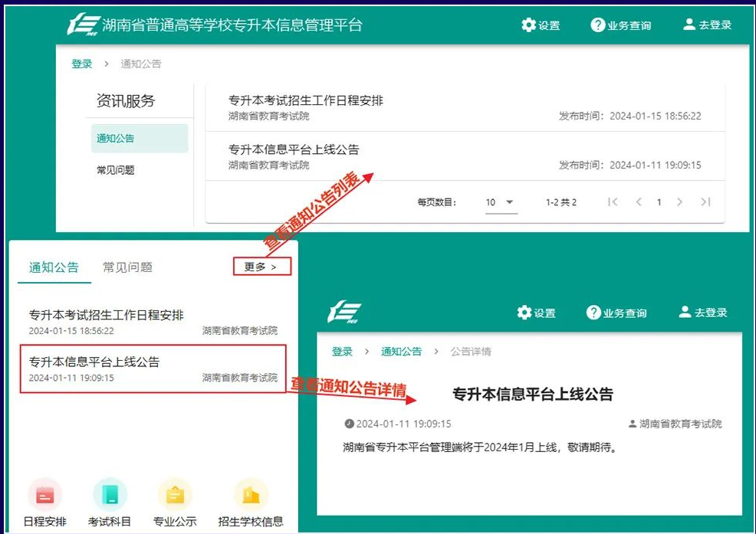756x534 pixels.
Task: Select page number 1 in the pagination
Action: coord(658,202)
